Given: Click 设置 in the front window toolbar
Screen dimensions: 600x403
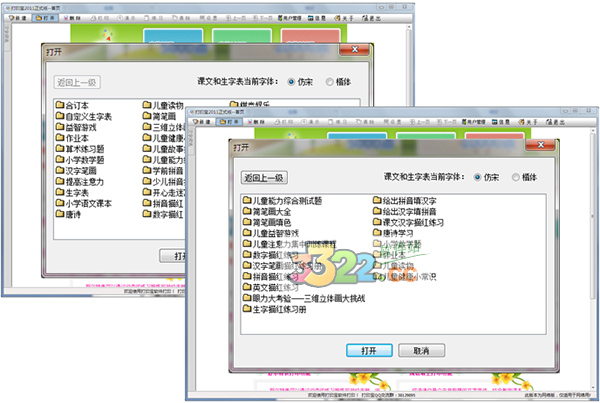Looking at the screenshot, I should (392, 122).
